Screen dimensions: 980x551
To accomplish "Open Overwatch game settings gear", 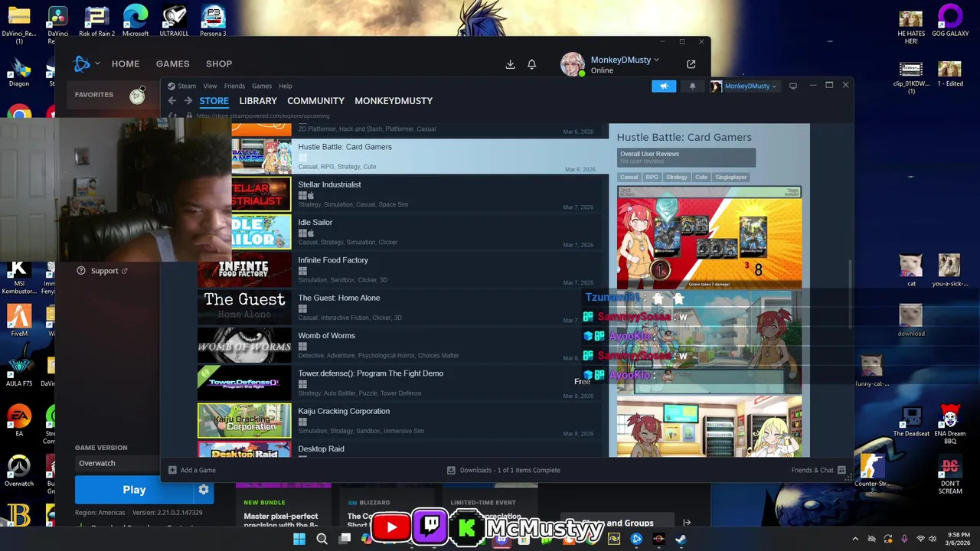I will 204,490.
